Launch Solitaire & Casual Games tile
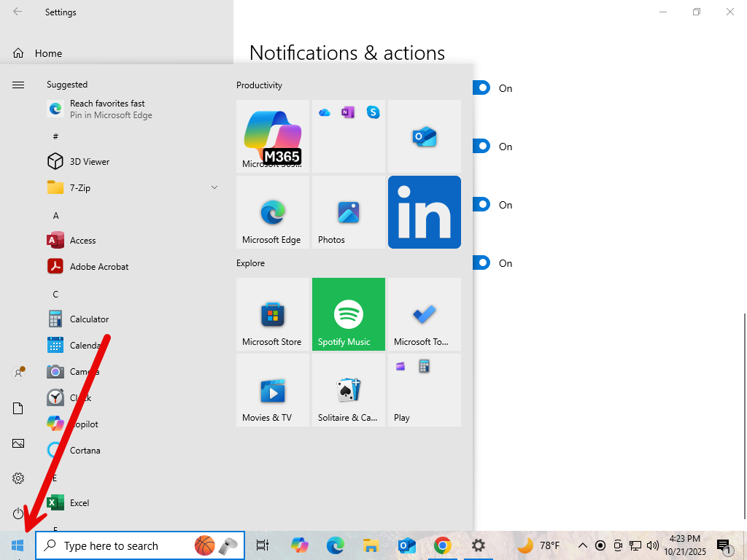747x560 pixels. coord(348,390)
